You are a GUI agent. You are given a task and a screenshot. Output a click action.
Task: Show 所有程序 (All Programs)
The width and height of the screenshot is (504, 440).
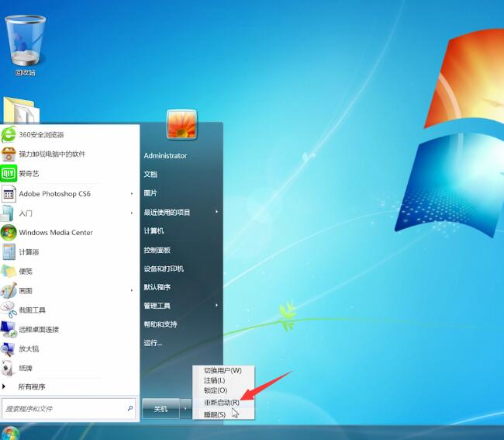32,386
